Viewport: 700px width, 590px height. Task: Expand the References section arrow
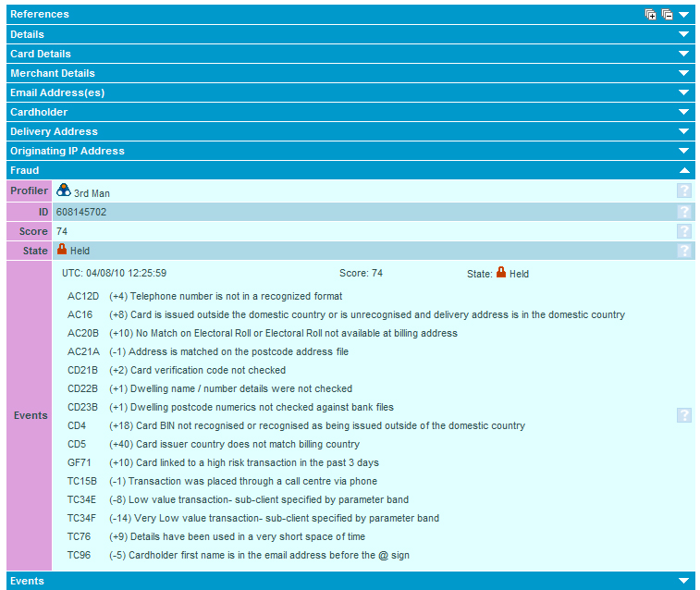pos(684,15)
